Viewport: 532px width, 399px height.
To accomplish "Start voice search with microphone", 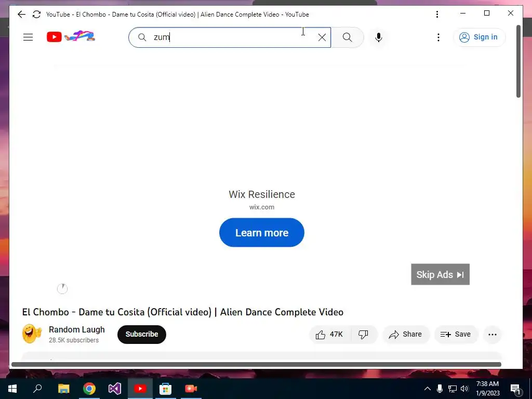I will pyautogui.click(x=379, y=37).
